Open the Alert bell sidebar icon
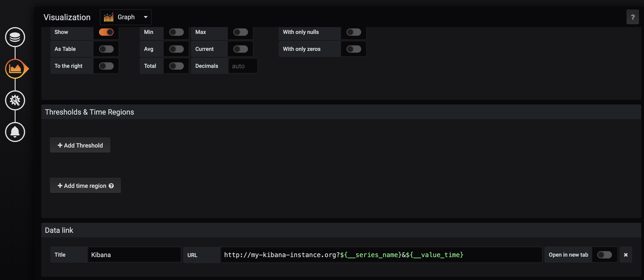 coord(15,132)
